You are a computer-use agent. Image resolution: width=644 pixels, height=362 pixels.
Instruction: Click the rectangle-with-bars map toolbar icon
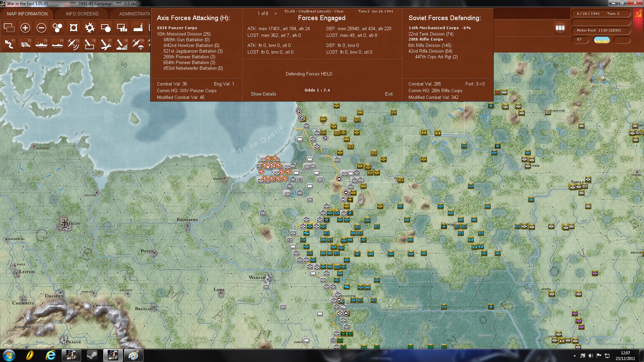122,28
